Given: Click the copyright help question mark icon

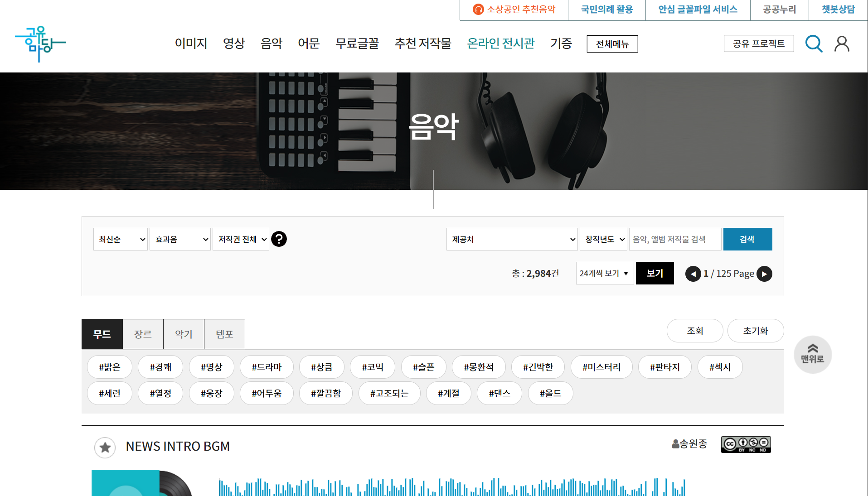Looking at the screenshot, I should [x=279, y=239].
